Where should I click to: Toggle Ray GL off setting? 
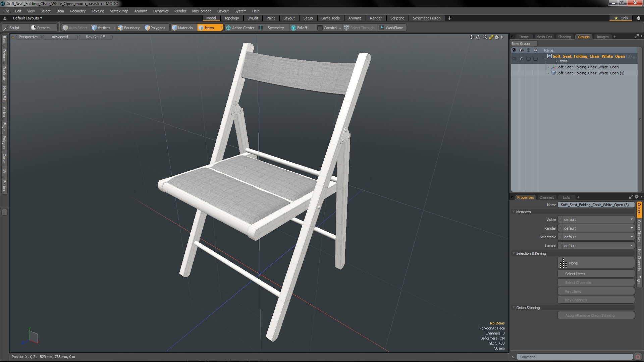coord(95,37)
